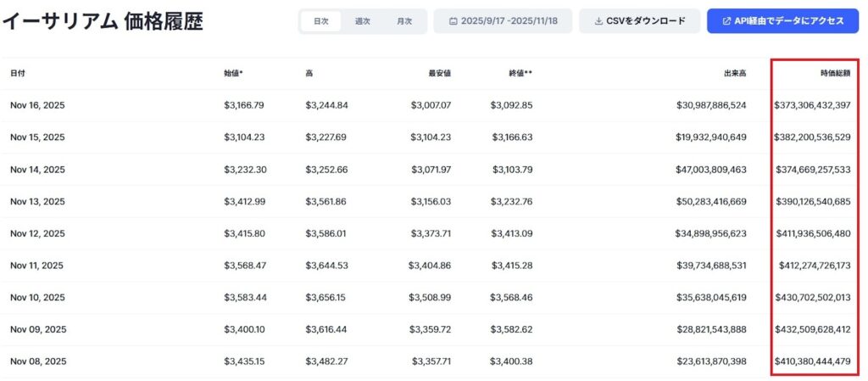Switch to the 週次 weekly tab
Viewport: 868px width, 381px height.
[x=363, y=21]
